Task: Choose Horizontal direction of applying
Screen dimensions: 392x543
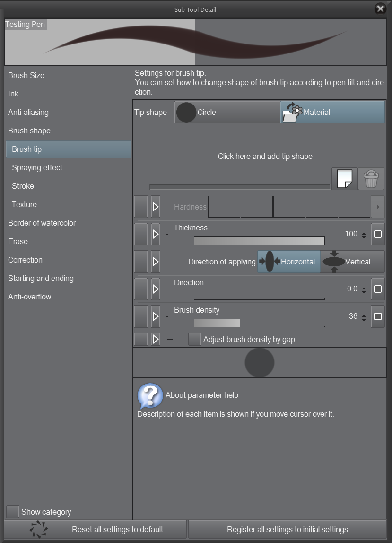Action: 289,262
